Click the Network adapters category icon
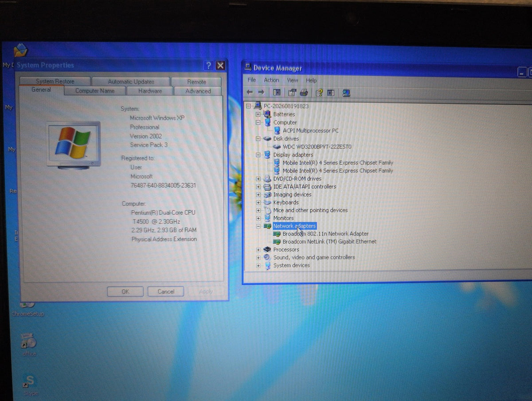Viewport: 532px width, 401px height. tap(267, 226)
